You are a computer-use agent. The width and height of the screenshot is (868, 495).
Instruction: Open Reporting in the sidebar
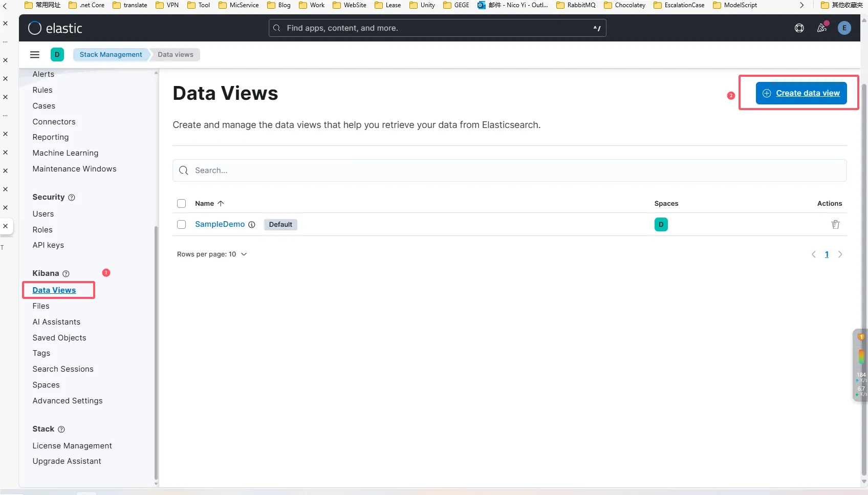click(x=51, y=137)
